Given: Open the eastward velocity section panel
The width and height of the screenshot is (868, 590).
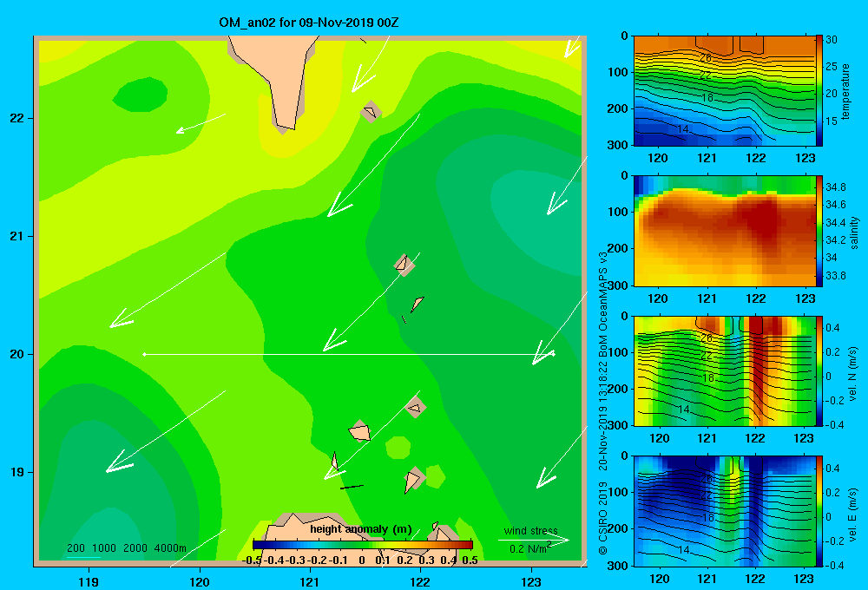Looking at the screenshot, I should tap(724, 511).
